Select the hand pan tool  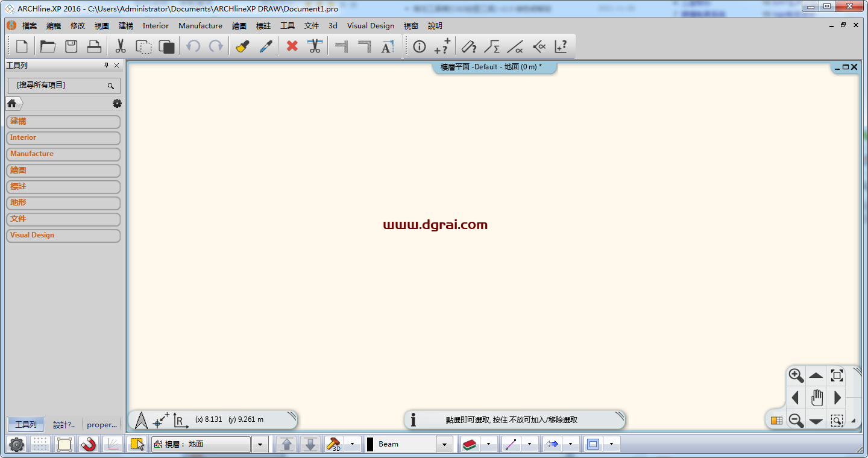(x=817, y=398)
